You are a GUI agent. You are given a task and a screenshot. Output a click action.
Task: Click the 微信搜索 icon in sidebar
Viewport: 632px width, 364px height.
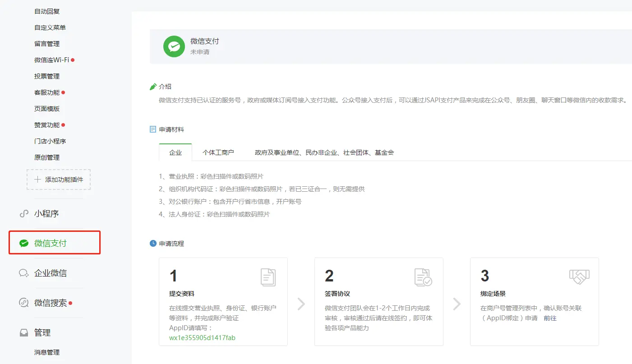pyautogui.click(x=24, y=303)
